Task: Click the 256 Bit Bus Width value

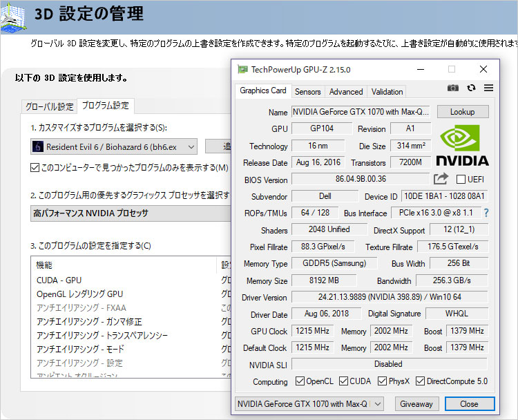Action: [x=459, y=263]
